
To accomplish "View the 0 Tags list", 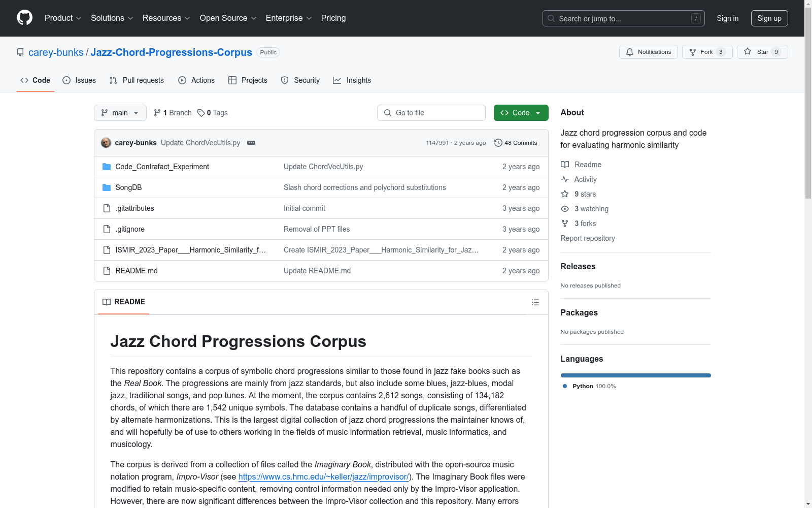I will point(213,113).
